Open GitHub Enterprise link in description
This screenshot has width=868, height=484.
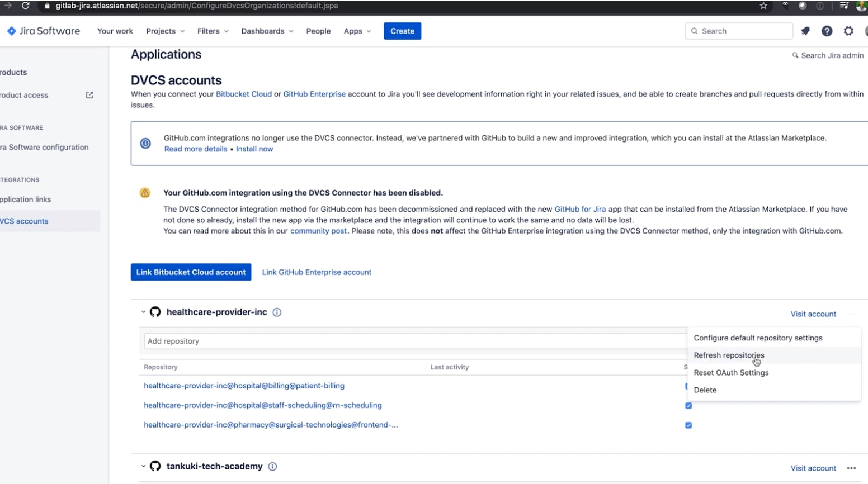(x=314, y=94)
